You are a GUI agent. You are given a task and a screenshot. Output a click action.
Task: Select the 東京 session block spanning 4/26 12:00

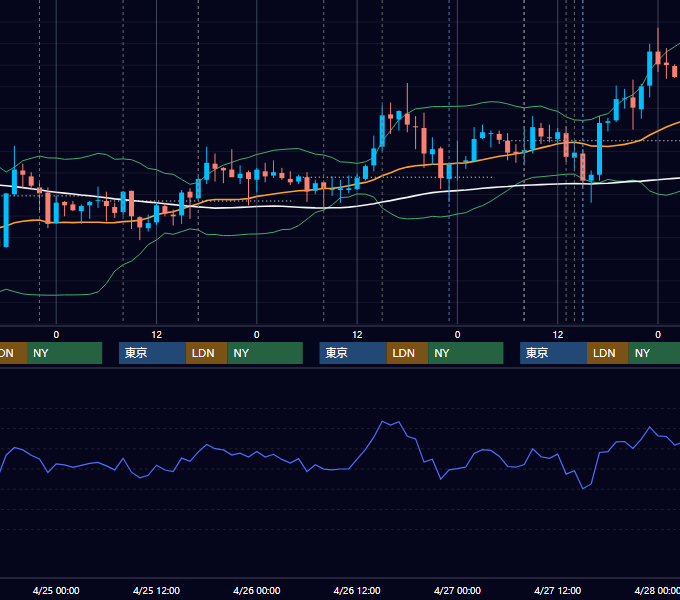(353, 353)
